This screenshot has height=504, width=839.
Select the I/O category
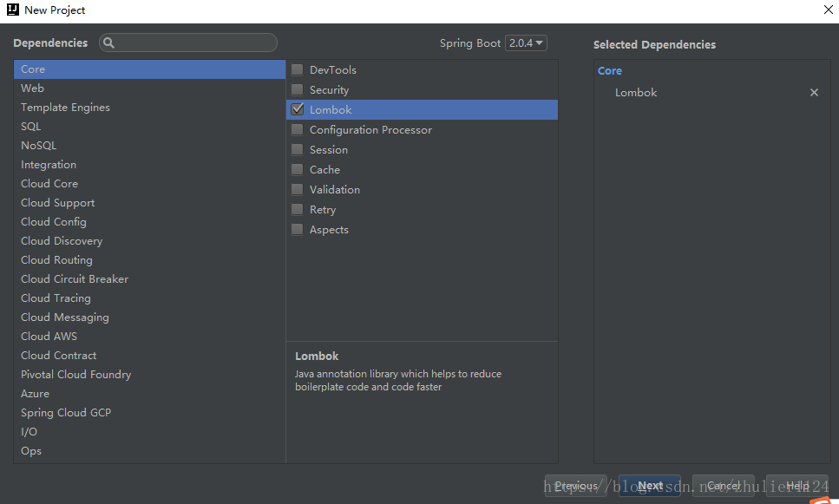(x=150, y=432)
